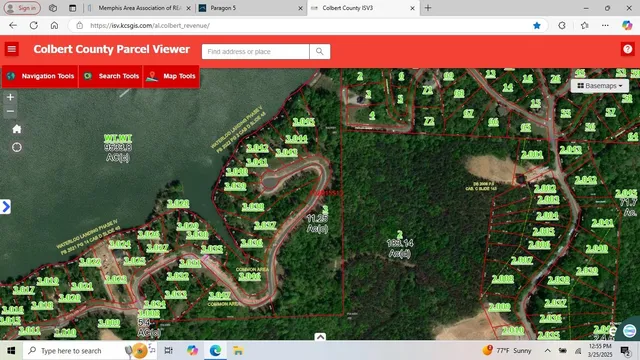This screenshot has width=640, height=360.
Task: Select parcel label 3.044
Action: pos(296,139)
